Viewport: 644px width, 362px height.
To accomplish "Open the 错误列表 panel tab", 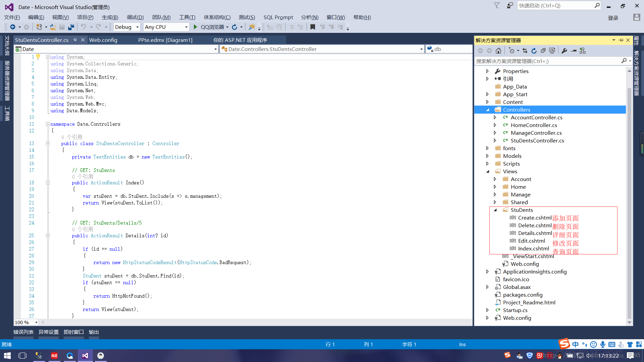I will pyautogui.click(x=23, y=332).
